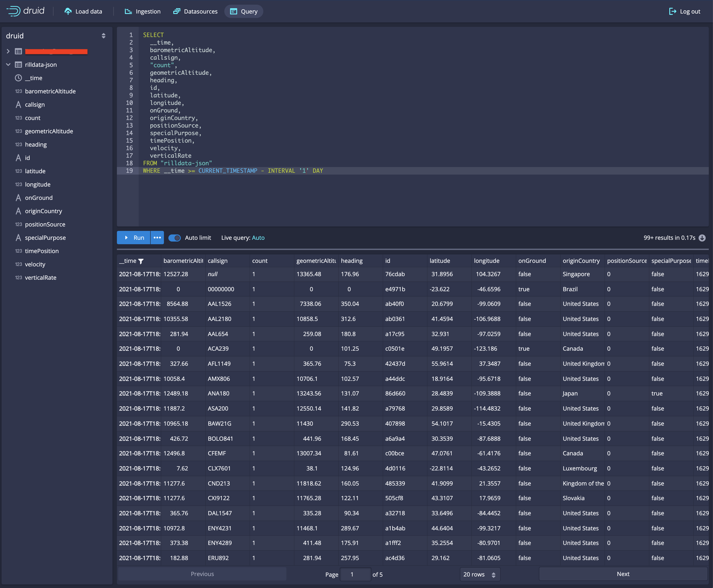Click the numeric icon next to heading
This screenshot has height=588, width=713.
coord(18,145)
